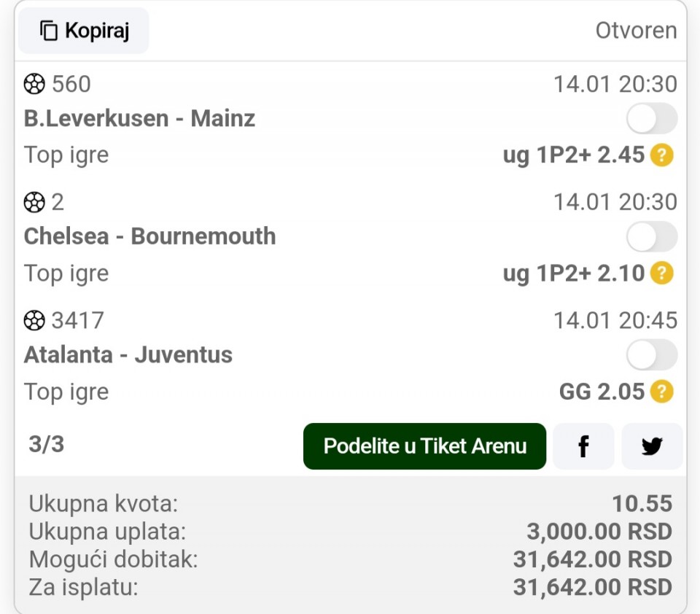Share ticket on Twitter
This screenshot has height=614, width=700.
652,446
